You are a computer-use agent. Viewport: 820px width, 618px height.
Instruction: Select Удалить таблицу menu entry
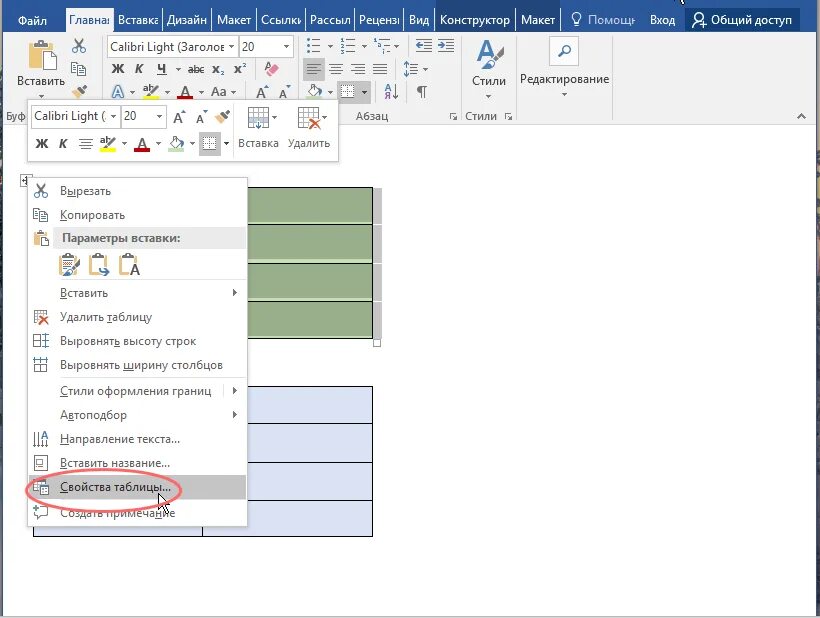click(x=138, y=317)
